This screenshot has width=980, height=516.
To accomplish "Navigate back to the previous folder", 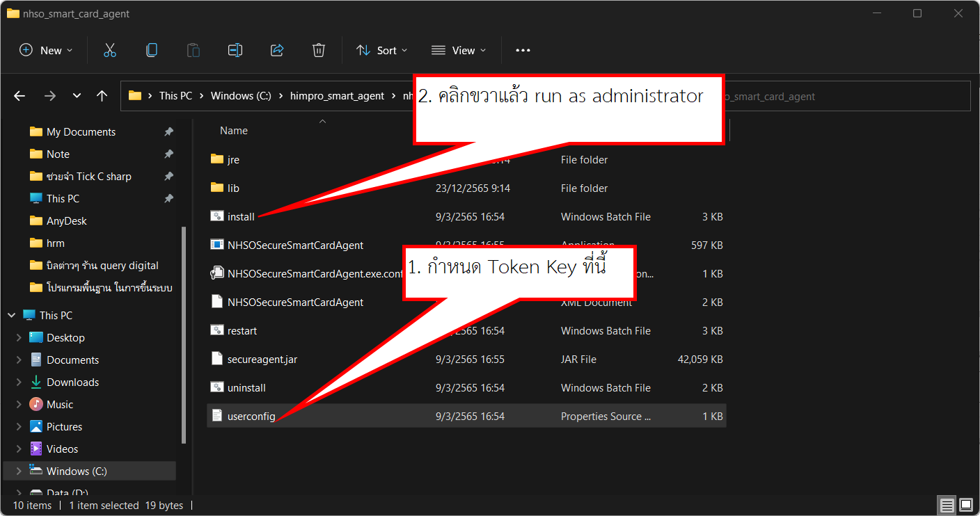I will (x=19, y=95).
